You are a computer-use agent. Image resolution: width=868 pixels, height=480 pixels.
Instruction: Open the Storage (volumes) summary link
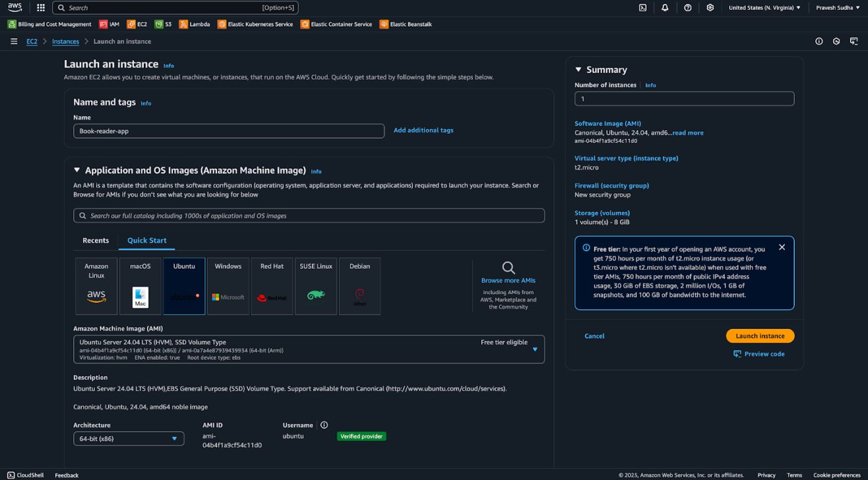coord(602,212)
